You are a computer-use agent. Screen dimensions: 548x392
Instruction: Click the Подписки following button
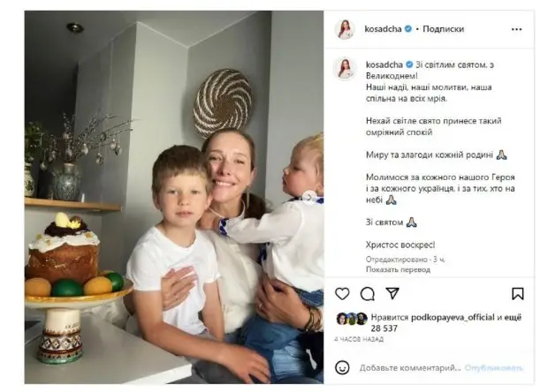[x=443, y=29]
